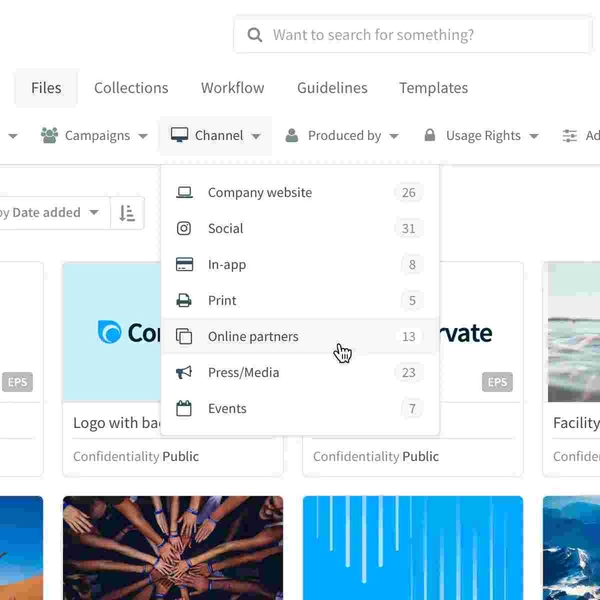Image resolution: width=600 pixels, height=600 pixels.
Task: Click the Online partners copy icon
Action: [184, 336]
